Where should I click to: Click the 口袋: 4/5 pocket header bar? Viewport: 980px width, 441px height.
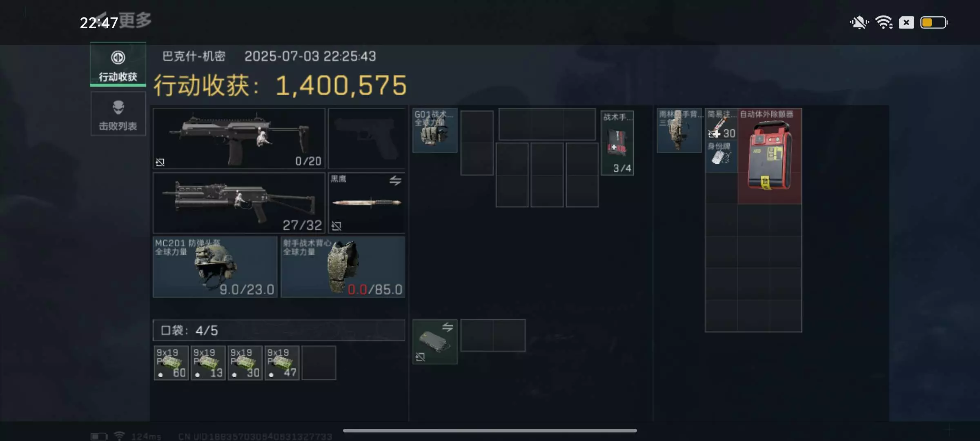click(x=279, y=330)
